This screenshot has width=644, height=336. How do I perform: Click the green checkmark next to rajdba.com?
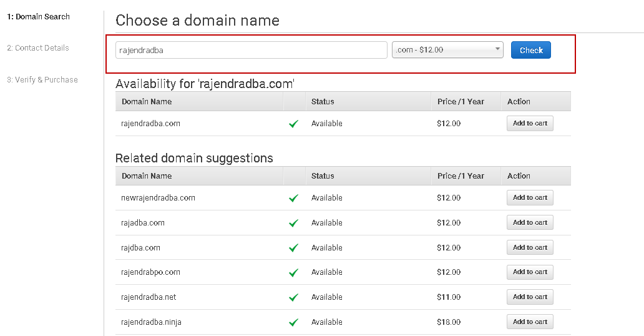point(293,248)
